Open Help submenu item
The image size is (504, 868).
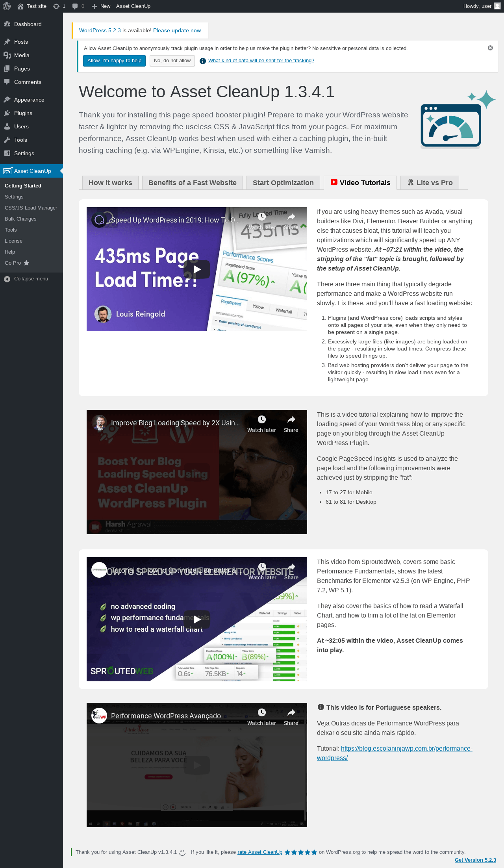[10, 252]
